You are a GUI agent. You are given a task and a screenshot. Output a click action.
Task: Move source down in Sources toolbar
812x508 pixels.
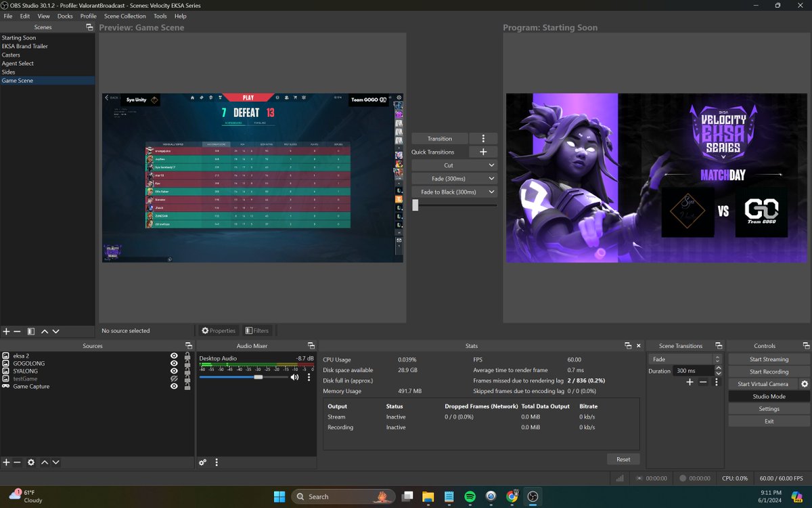click(55, 462)
